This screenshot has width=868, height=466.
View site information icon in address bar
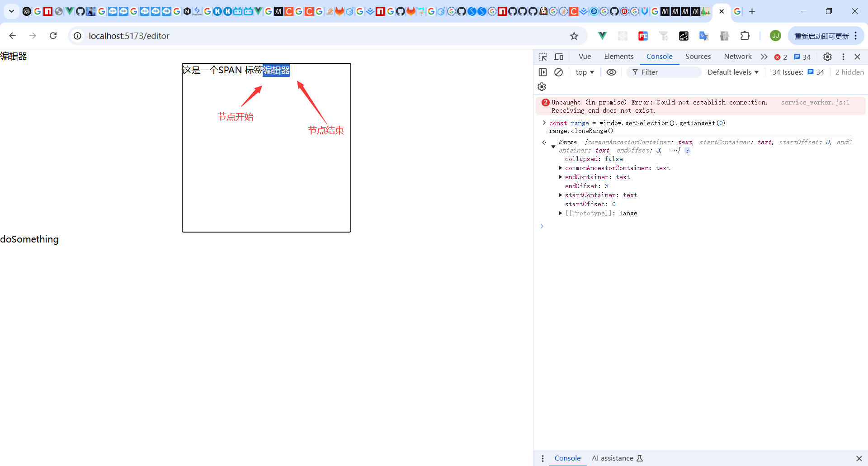78,36
